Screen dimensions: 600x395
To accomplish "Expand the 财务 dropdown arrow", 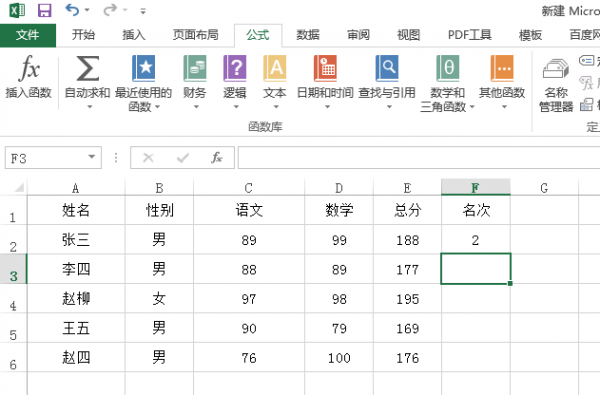I will point(196,107).
